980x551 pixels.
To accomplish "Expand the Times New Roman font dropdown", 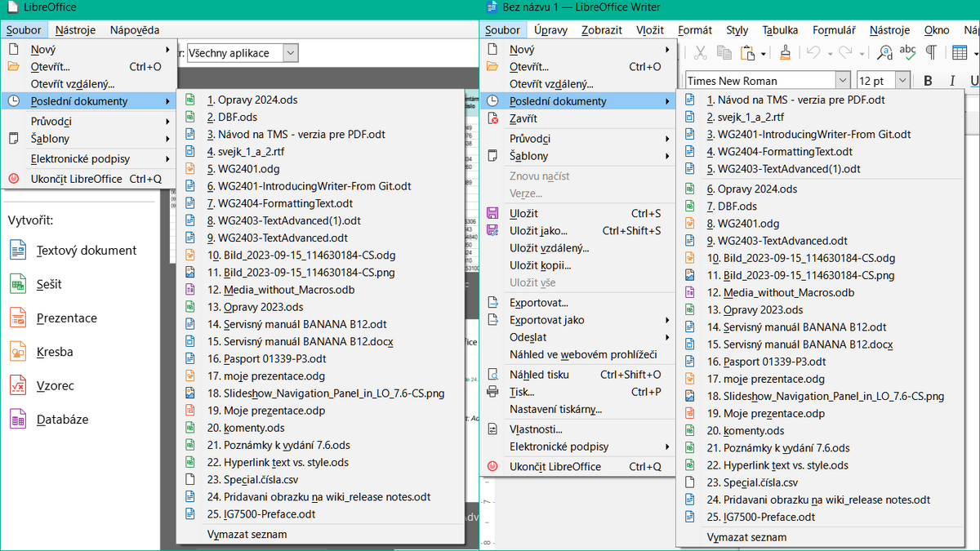I will point(842,81).
